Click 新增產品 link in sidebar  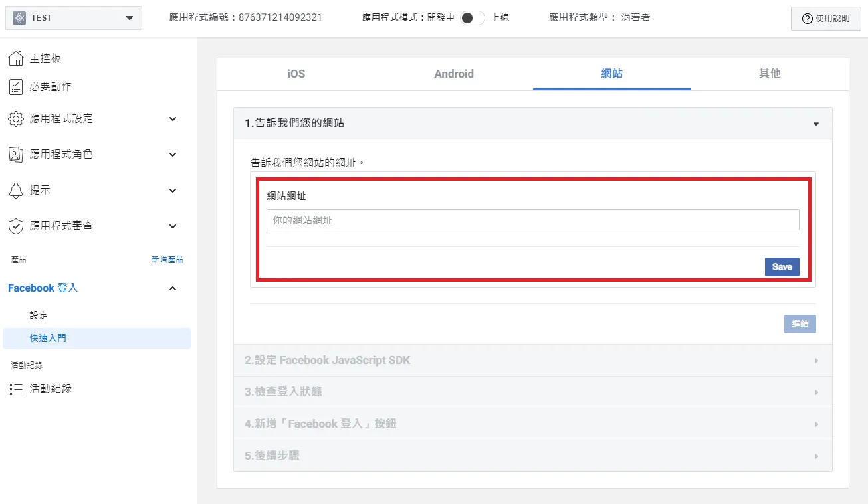pos(167,260)
